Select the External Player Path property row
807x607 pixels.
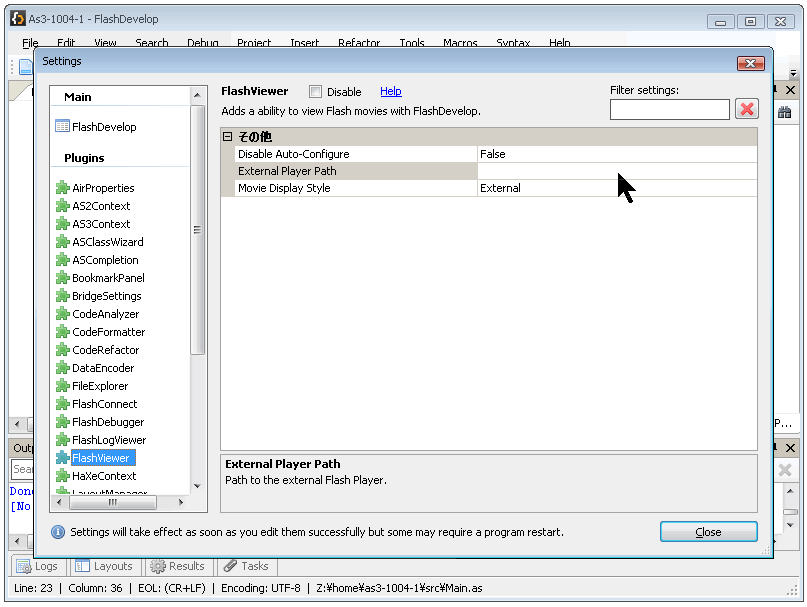(357, 171)
